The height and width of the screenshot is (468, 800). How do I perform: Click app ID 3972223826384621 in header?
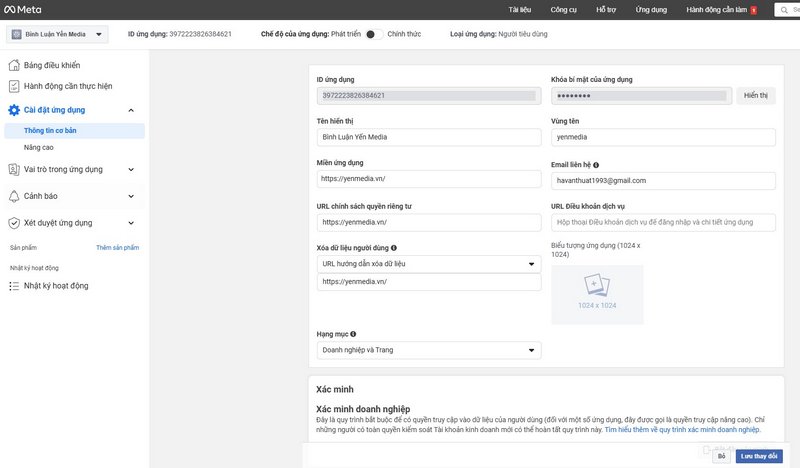coord(201,34)
